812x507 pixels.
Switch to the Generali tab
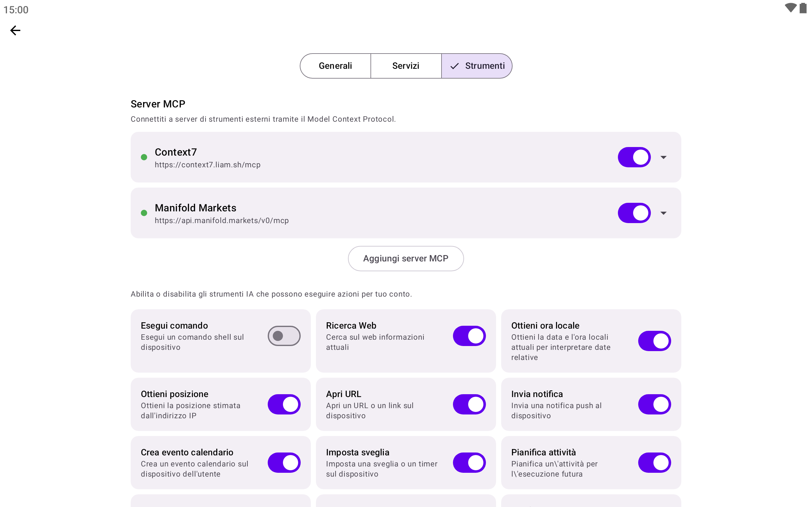pos(335,66)
